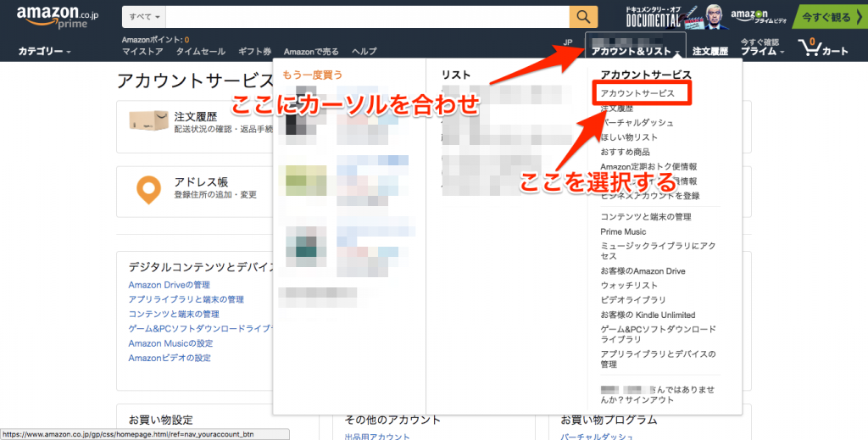Expand the カテゴリー dropdown
This screenshot has width=868, height=440.
[44, 51]
